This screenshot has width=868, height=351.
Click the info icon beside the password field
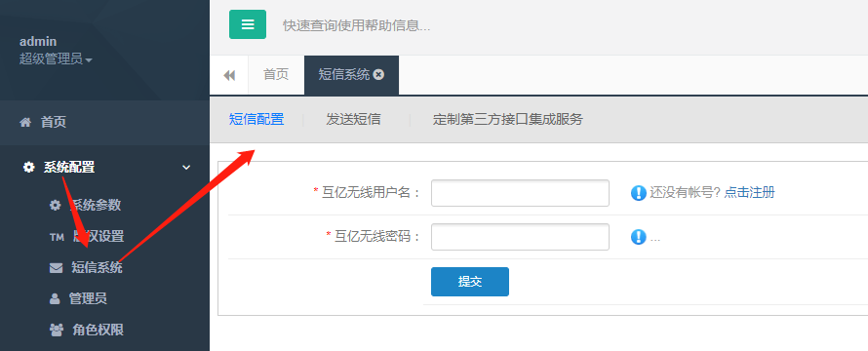tap(638, 237)
